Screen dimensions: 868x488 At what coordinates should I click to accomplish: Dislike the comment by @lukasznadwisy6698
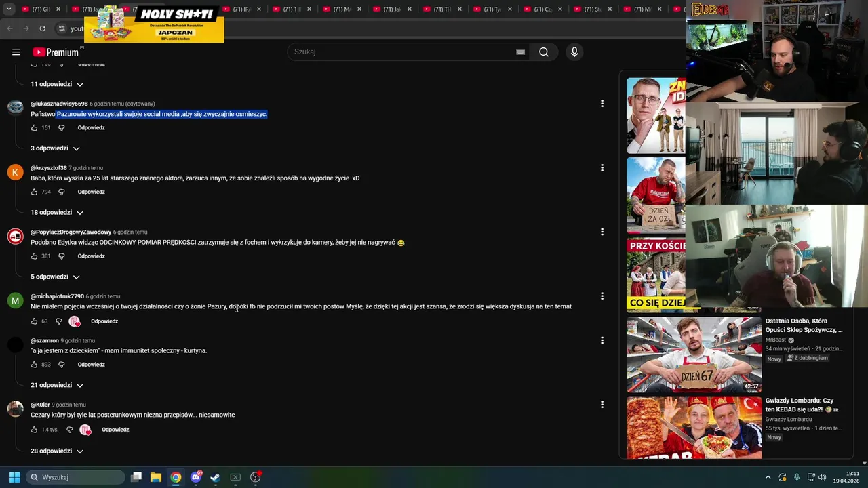[61, 127]
